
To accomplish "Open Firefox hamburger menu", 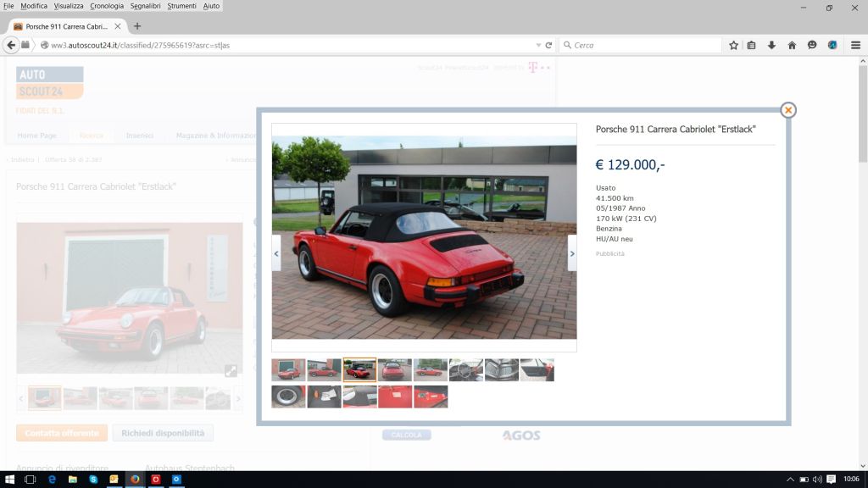I will (855, 46).
